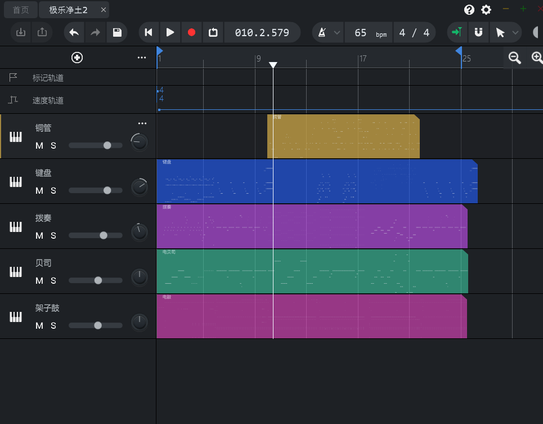
Task: Open the 铜管 track options menu
Action: tap(142, 123)
